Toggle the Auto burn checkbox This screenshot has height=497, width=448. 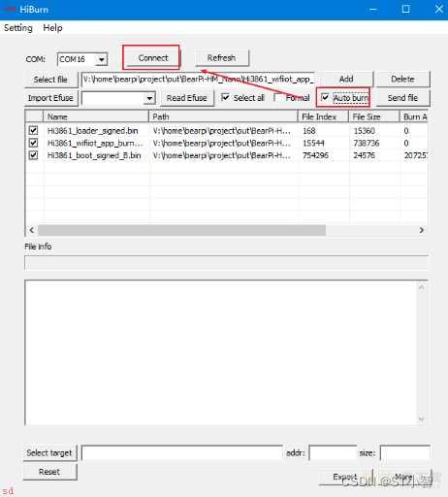click(325, 97)
